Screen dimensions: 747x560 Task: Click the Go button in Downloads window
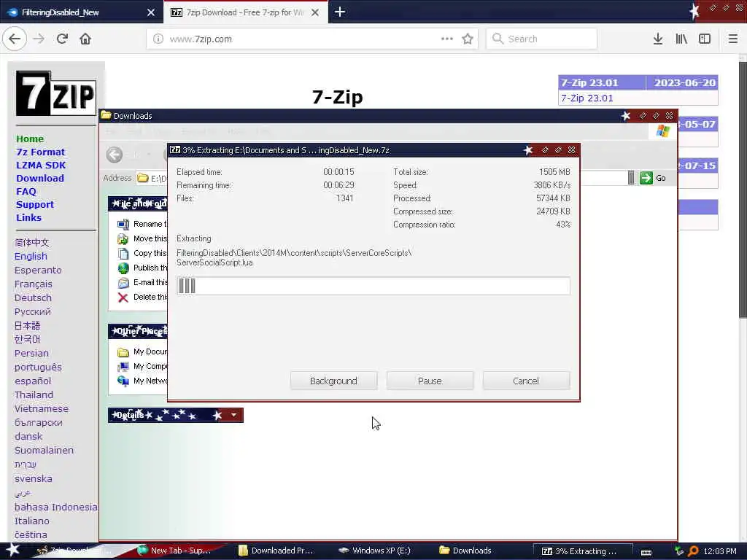pyautogui.click(x=653, y=178)
